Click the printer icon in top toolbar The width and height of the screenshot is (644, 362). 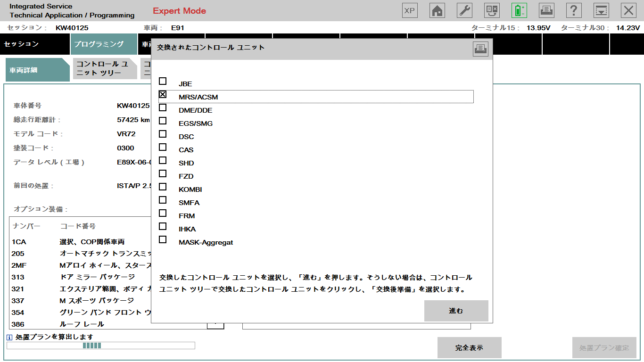click(546, 10)
